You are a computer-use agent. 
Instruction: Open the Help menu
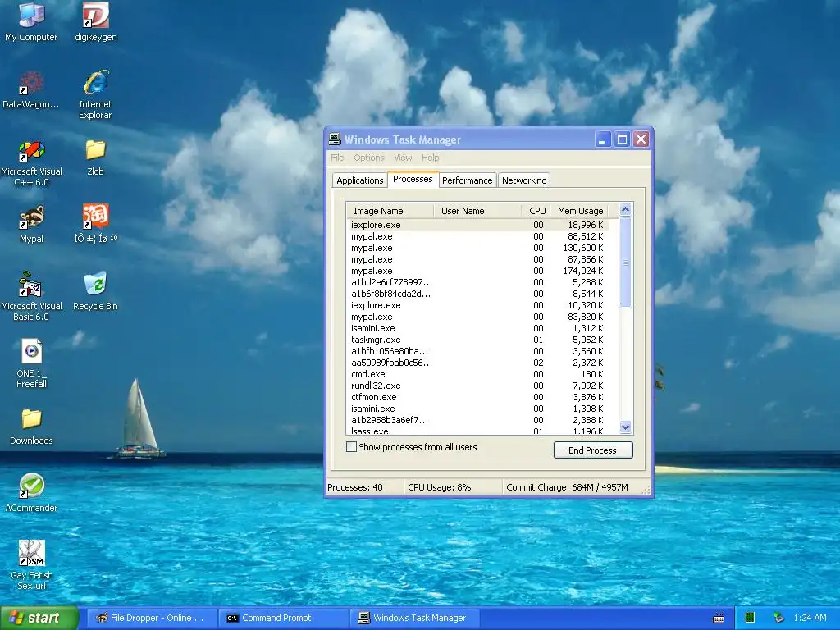point(430,157)
